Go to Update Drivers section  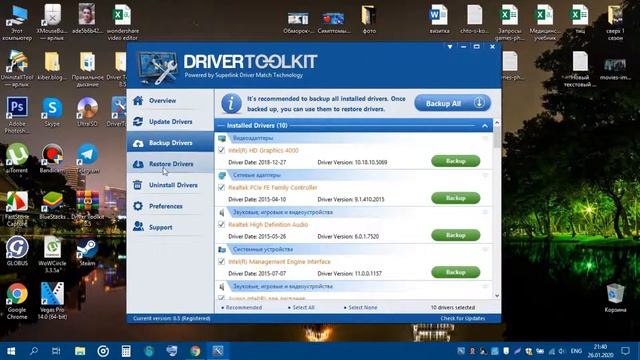coord(170,122)
